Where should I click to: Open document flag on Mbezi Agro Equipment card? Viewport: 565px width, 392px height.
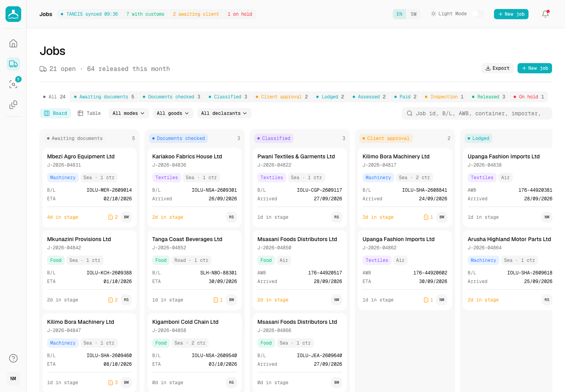click(113, 217)
